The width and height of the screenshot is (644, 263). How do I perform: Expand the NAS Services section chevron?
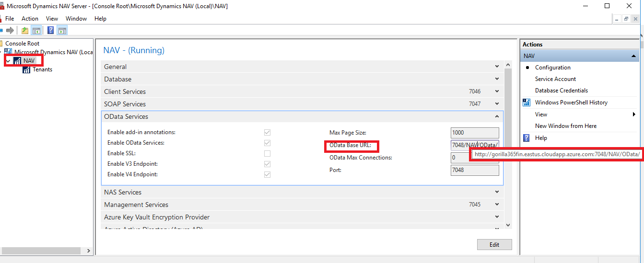pyautogui.click(x=497, y=192)
